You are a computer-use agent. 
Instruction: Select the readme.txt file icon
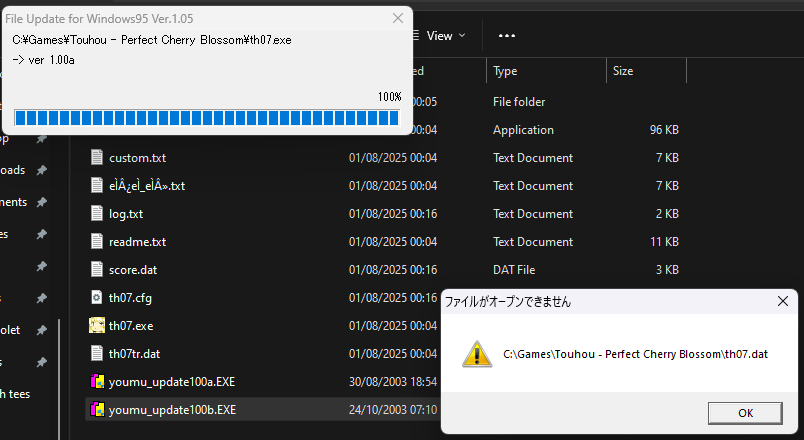coord(97,241)
